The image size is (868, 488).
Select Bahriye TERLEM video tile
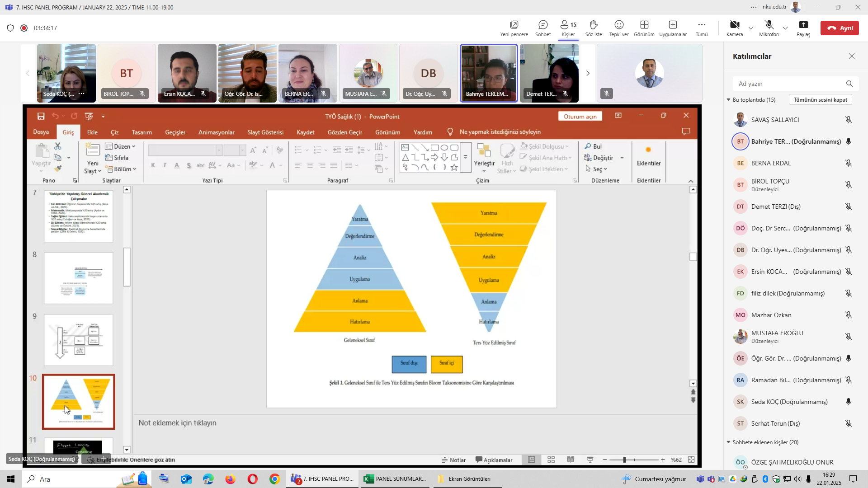pyautogui.click(x=489, y=73)
